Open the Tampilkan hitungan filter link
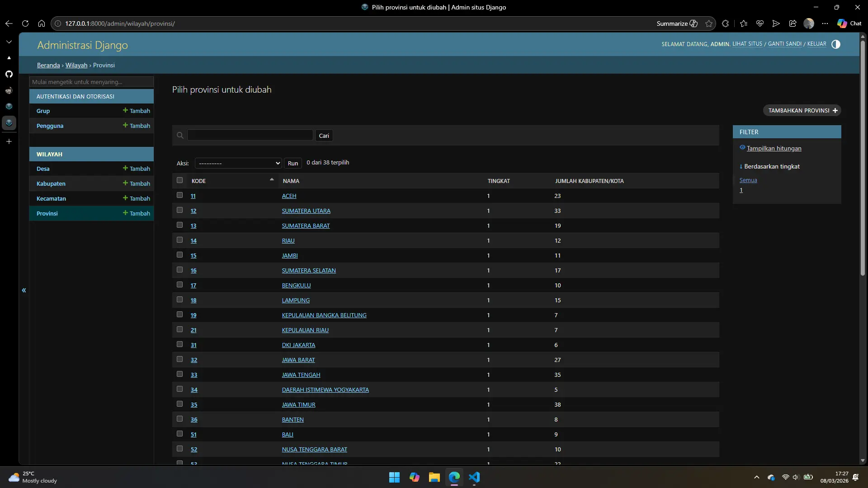 click(774, 148)
